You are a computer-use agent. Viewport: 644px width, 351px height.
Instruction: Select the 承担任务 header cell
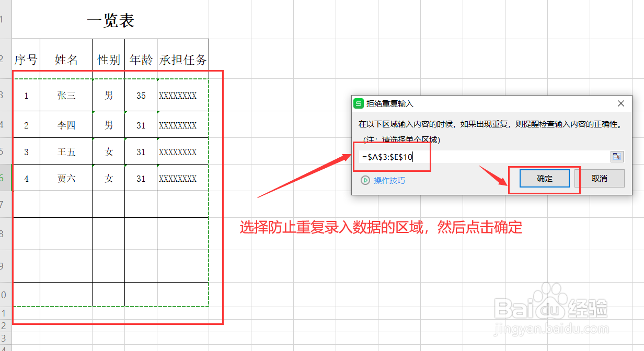[x=182, y=59]
